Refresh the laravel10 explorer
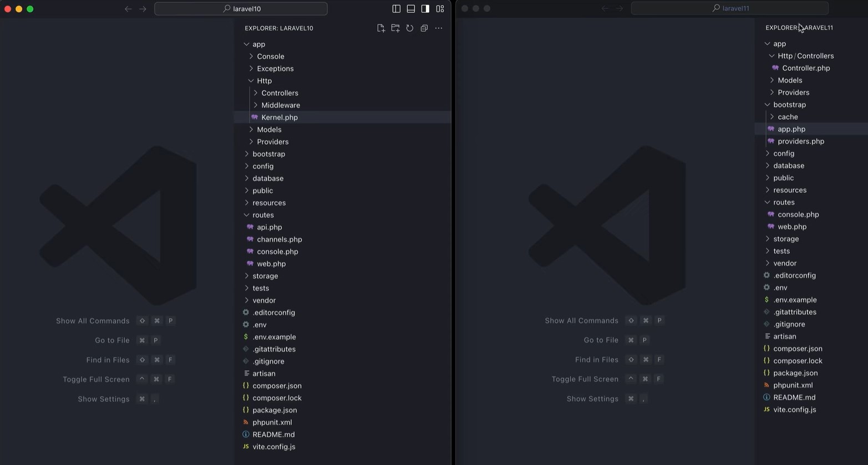This screenshot has height=465, width=868. point(410,28)
